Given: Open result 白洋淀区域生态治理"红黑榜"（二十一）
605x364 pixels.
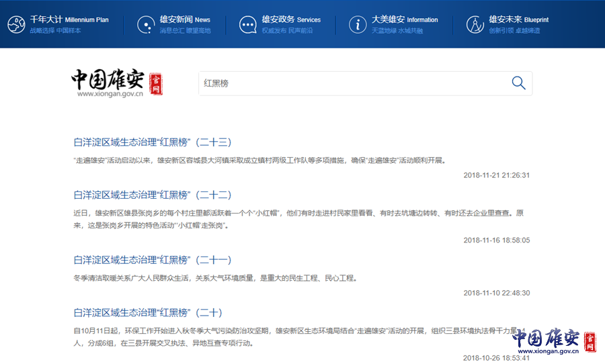Looking at the screenshot, I should [153, 260].
